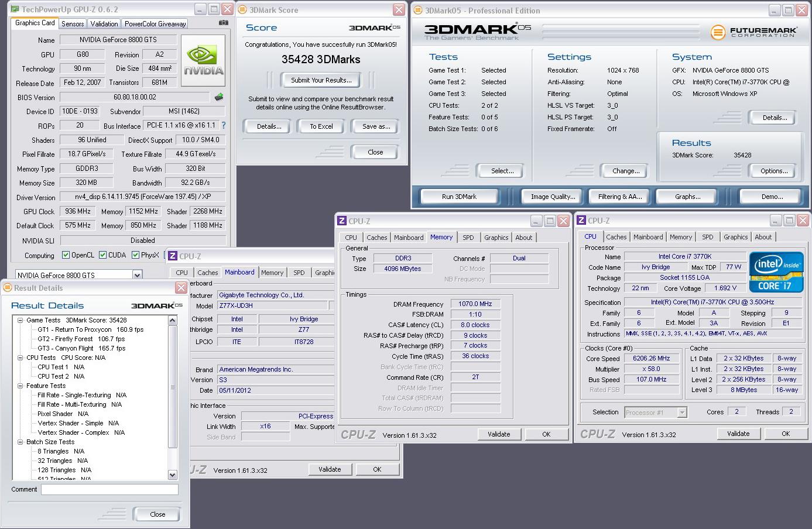812x529 pixels.
Task: Open Graphics tab in CPU-Z CPU window
Action: [735, 237]
